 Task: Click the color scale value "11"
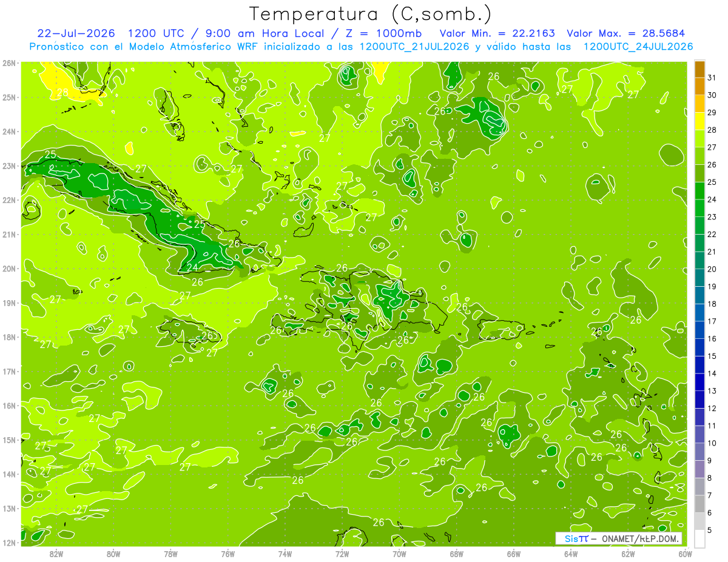coord(712,426)
